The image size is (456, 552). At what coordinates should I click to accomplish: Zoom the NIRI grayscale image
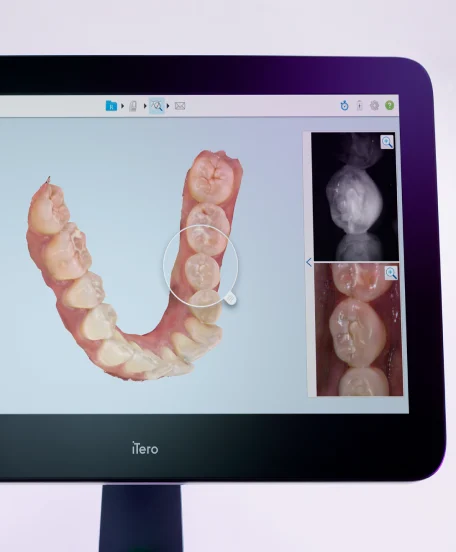pyautogui.click(x=387, y=142)
